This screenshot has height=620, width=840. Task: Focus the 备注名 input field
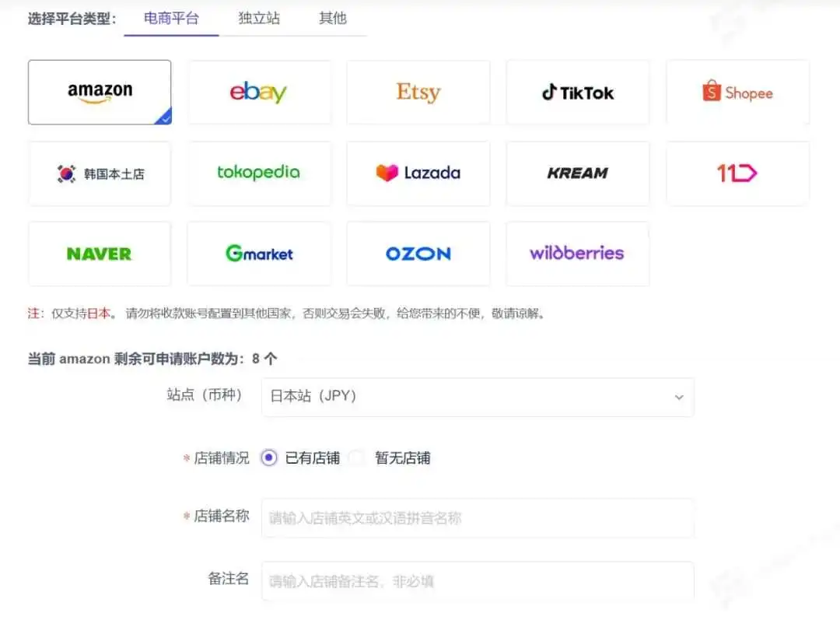pyautogui.click(x=478, y=581)
